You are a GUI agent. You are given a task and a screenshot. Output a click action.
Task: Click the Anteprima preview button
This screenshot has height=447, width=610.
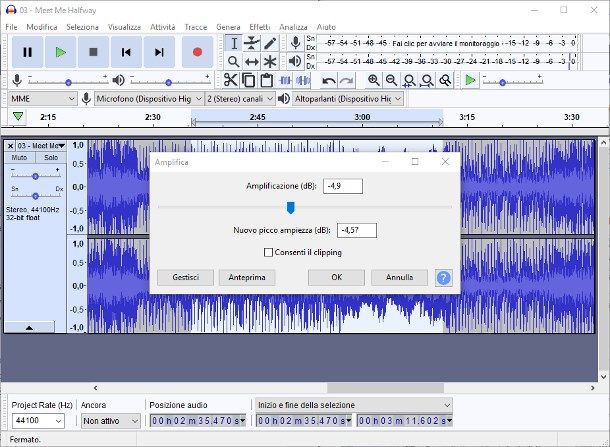[x=247, y=277]
